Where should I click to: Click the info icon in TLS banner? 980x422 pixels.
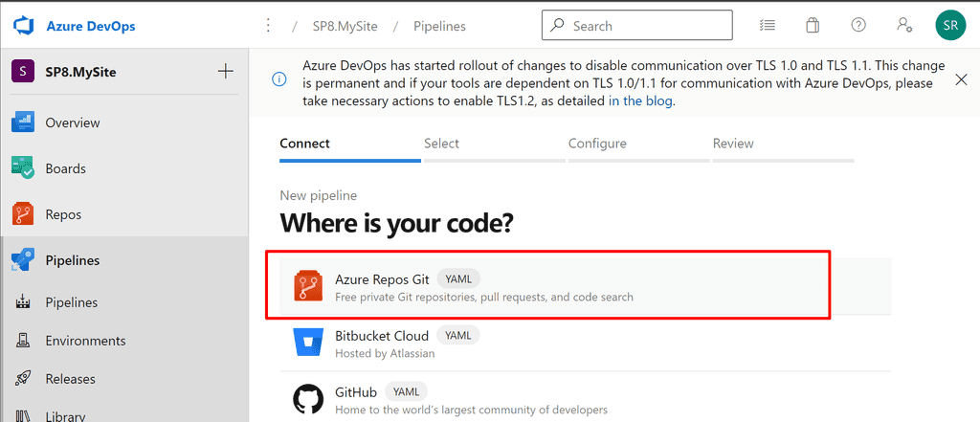[x=278, y=80]
